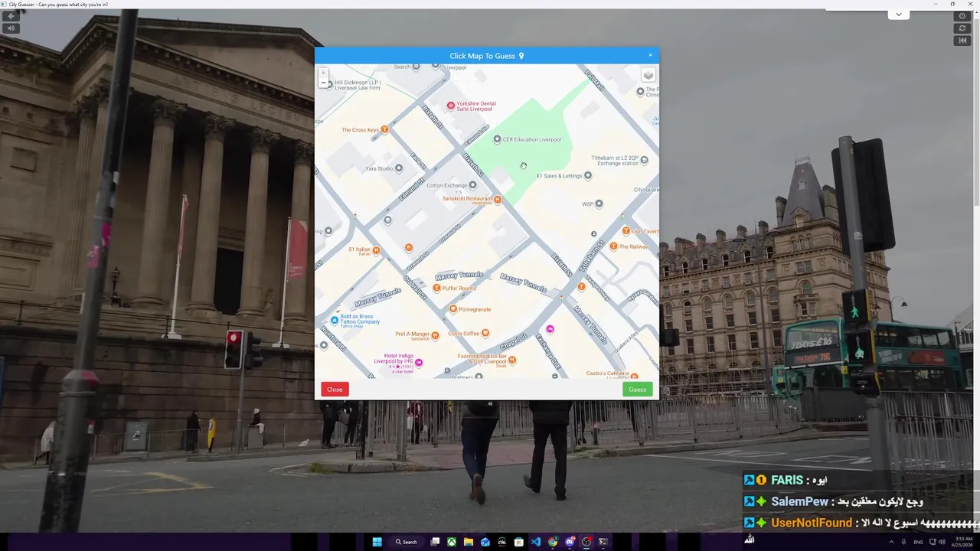Select The Railway pub marker
This screenshot has width=980, height=551.
613,246
